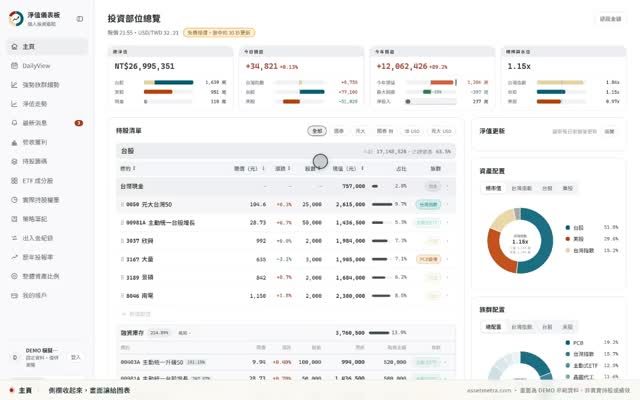The image size is (640, 400).
Task: Expand the 3167 row chevron
Action: point(447,259)
